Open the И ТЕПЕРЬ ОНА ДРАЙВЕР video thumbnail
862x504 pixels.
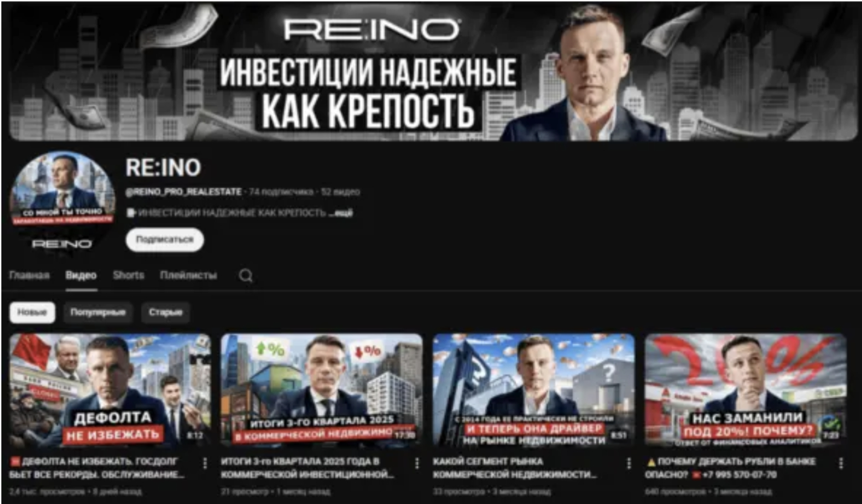tap(533, 390)
